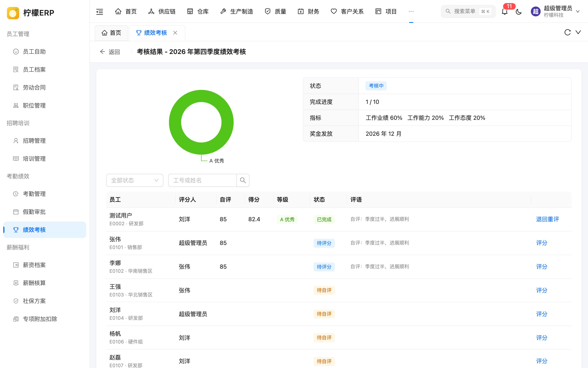Click the 超 user avatar

[536, 11]
